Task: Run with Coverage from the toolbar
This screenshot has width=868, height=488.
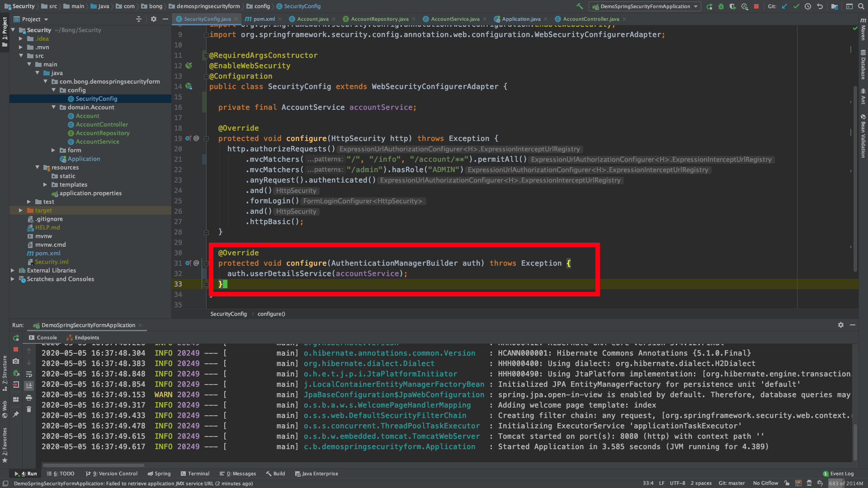Action: click(x=733, y=6)
